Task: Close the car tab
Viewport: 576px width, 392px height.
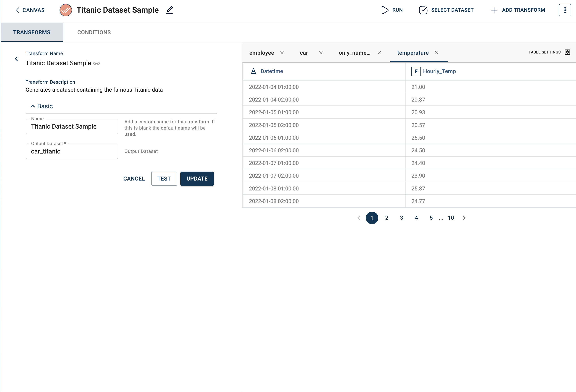Action: point(321,53)
